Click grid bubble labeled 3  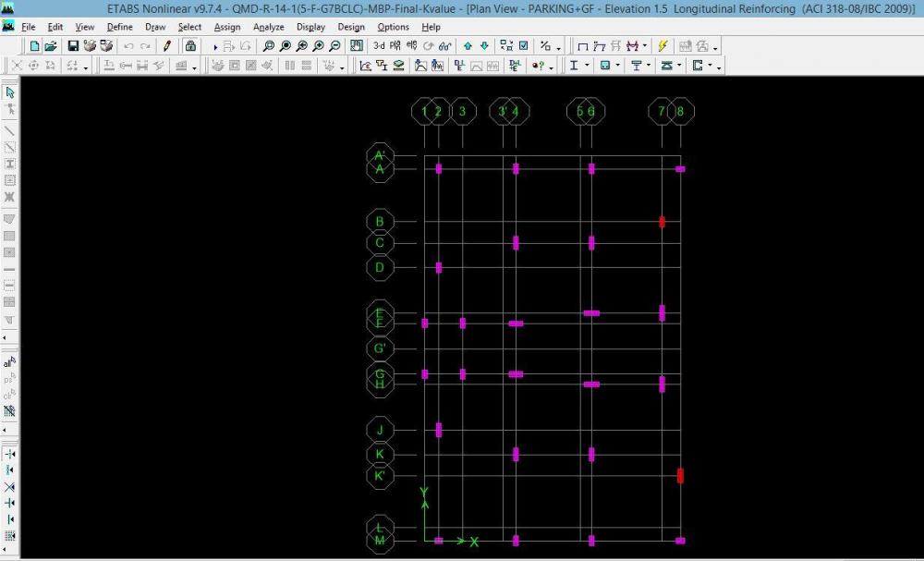click(x=463, y=112)
